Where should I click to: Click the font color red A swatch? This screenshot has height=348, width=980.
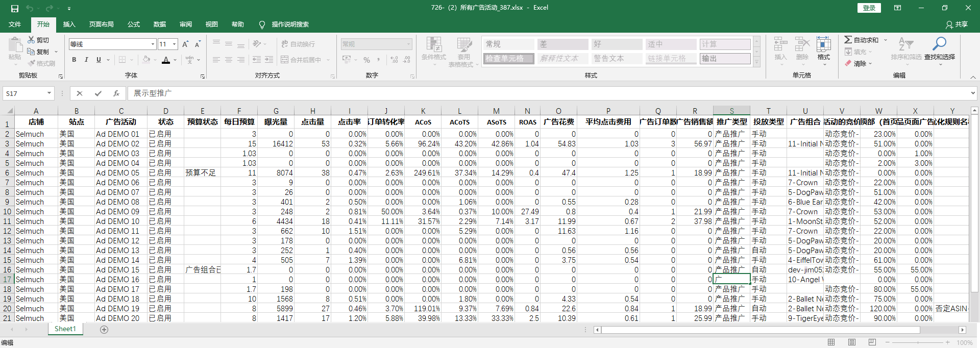[x=166, y=60]
